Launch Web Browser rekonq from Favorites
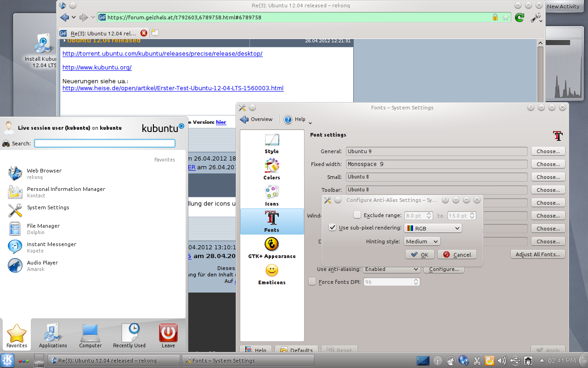588x368 pixels. [92, 173]
